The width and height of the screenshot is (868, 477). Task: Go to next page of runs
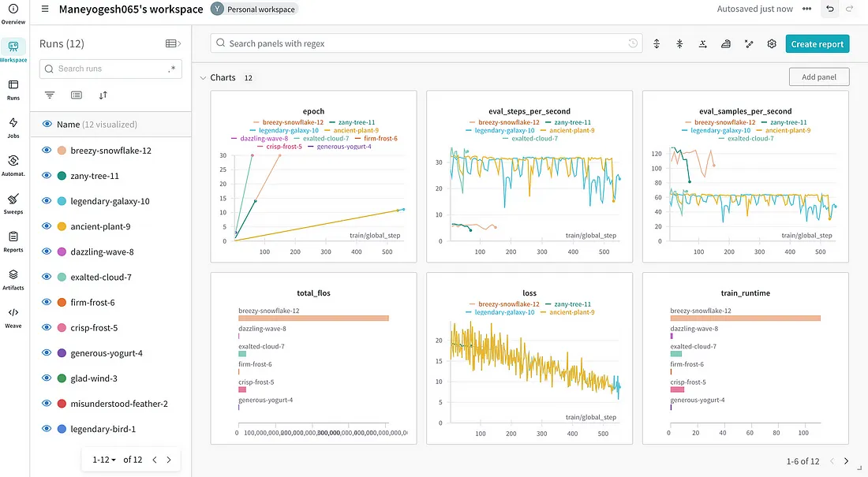(x=170, y=460)
